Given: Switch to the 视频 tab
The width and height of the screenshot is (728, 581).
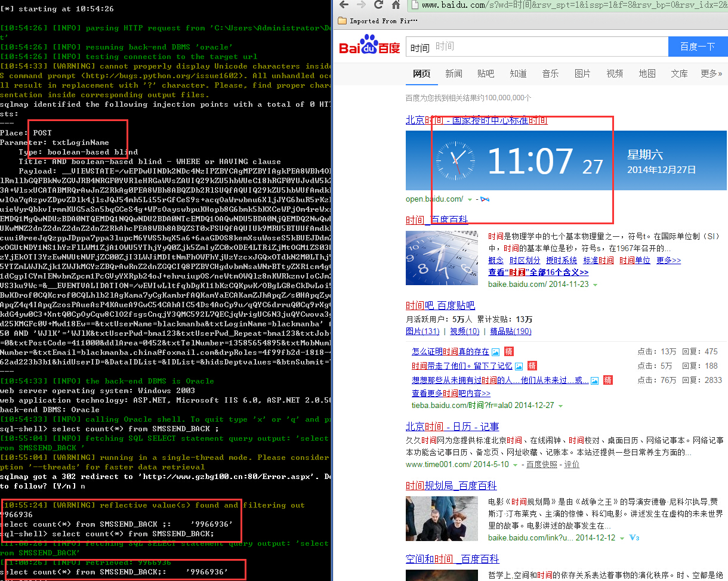Looking at the screenshot, I should point(615,73).
